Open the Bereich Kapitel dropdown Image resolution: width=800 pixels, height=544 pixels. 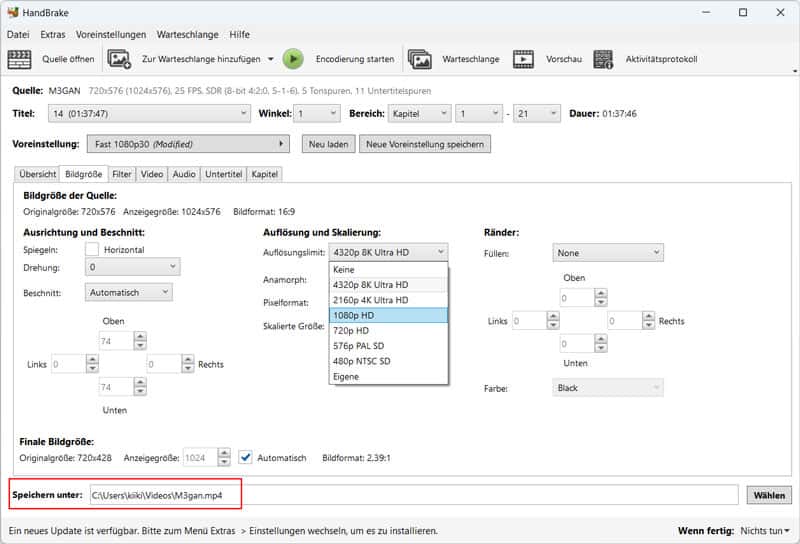[419, 113]
